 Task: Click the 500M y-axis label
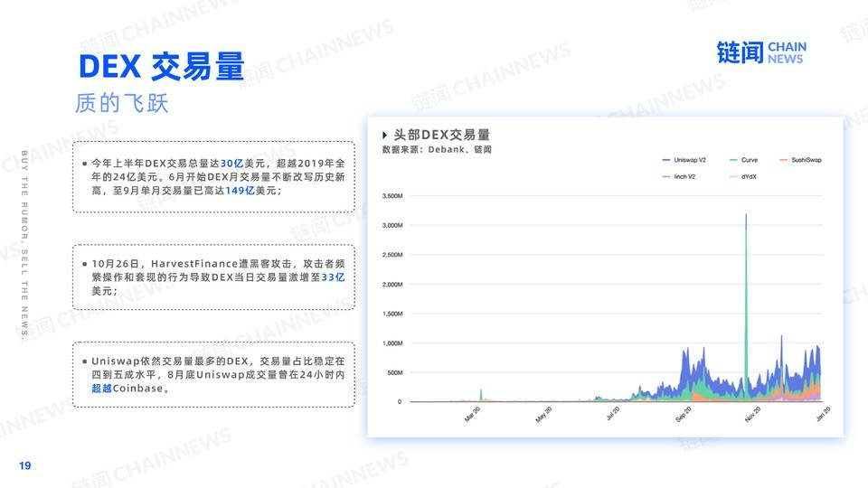(395, 372)
